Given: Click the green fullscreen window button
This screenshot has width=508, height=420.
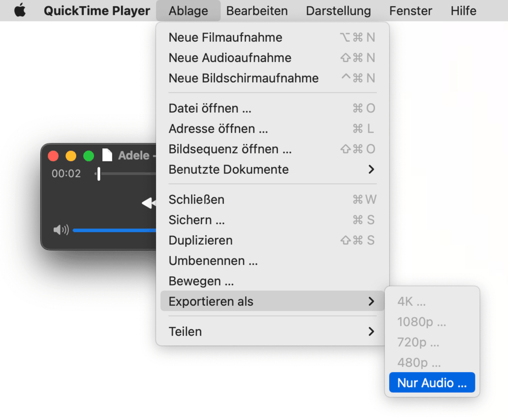Looking at the screenshot, I should point(88,156).
